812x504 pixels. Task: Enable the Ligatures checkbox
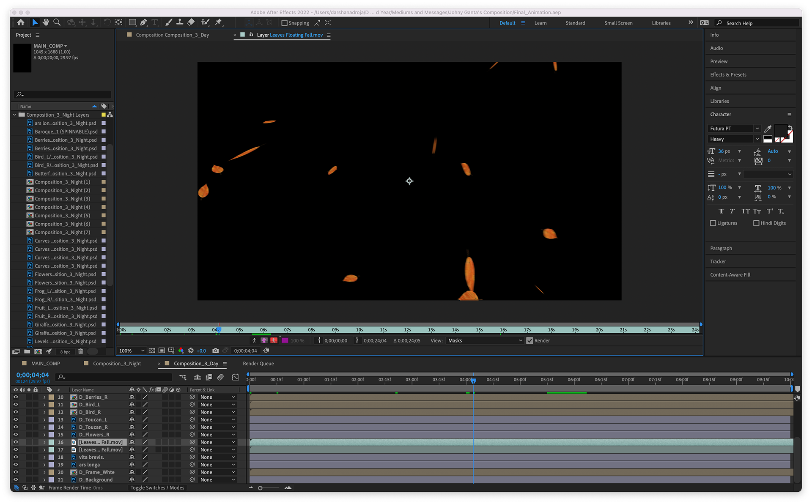(x=713, y=223)
